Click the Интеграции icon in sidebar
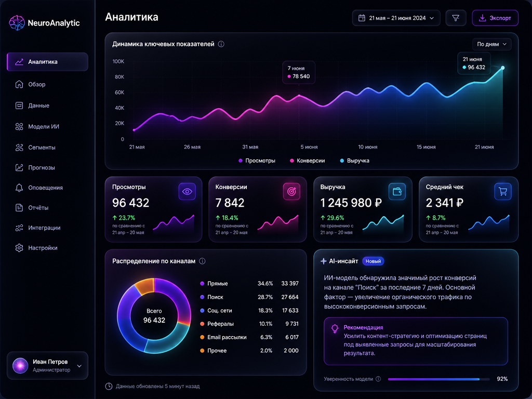The height and width of the screenshot is (399, 532). tap(19, 228)
